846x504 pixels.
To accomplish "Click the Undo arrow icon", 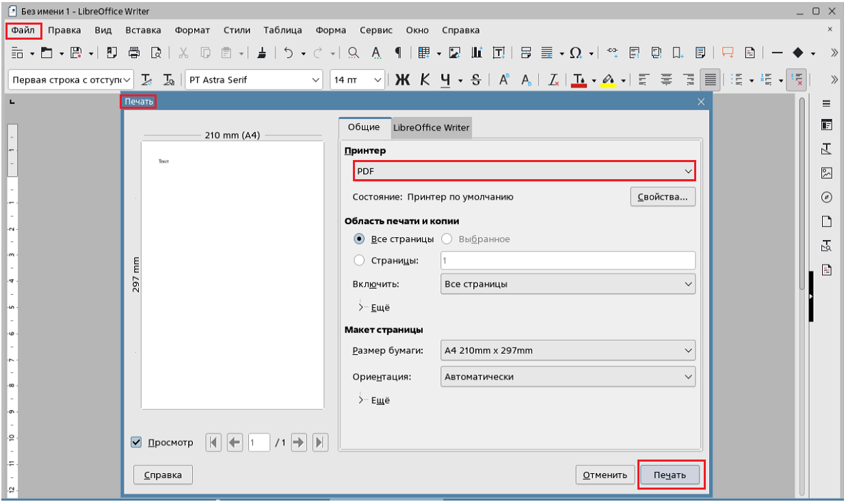I will (x=289, y=53).
